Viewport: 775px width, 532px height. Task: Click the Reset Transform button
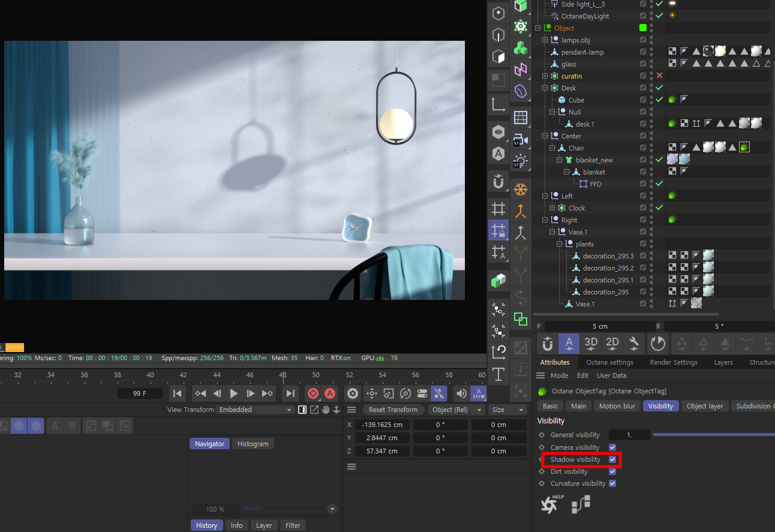pyautogui.click(x=393, y=410)
